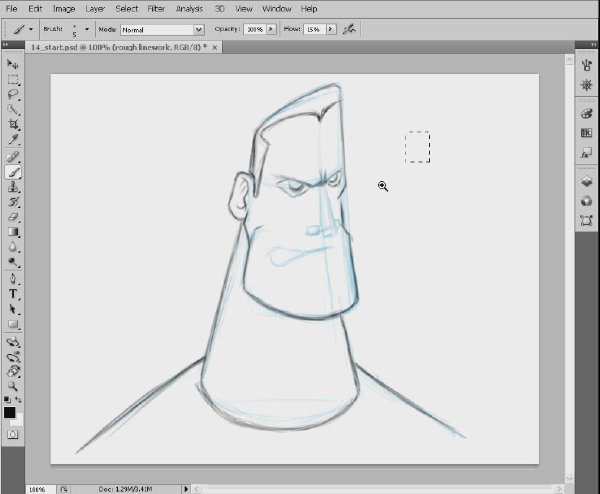The width and height of the screenshot is (600, 494).
Task: Open the Color panel icon
Action: [586, 114]
